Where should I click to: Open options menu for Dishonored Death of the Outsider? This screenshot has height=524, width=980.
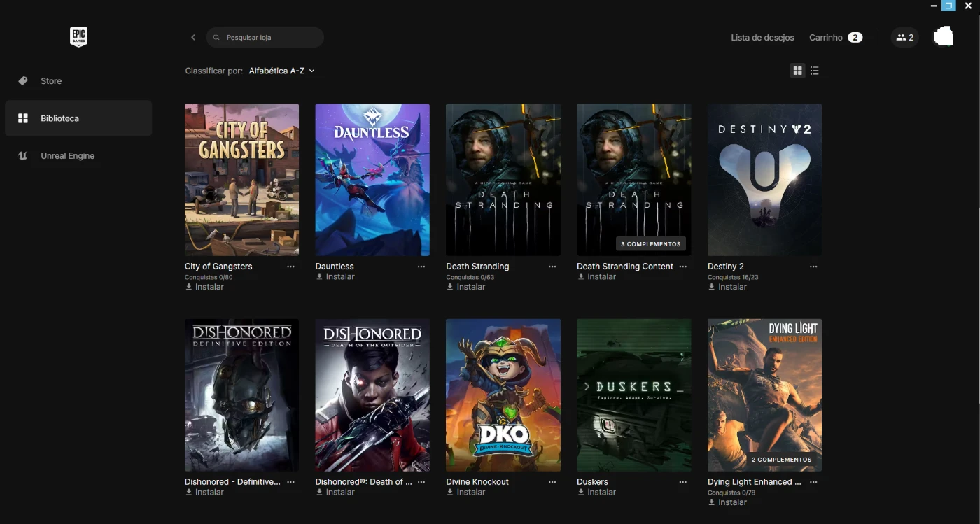421,482
